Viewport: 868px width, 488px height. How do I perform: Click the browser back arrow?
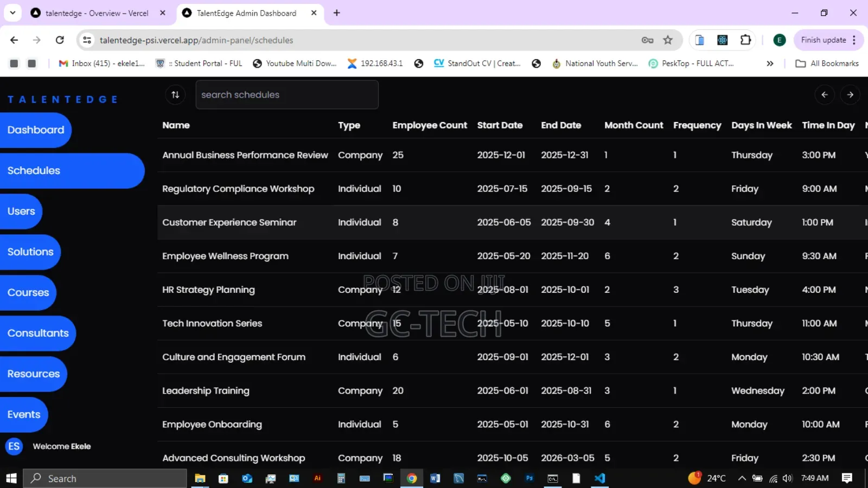[14, 40]
